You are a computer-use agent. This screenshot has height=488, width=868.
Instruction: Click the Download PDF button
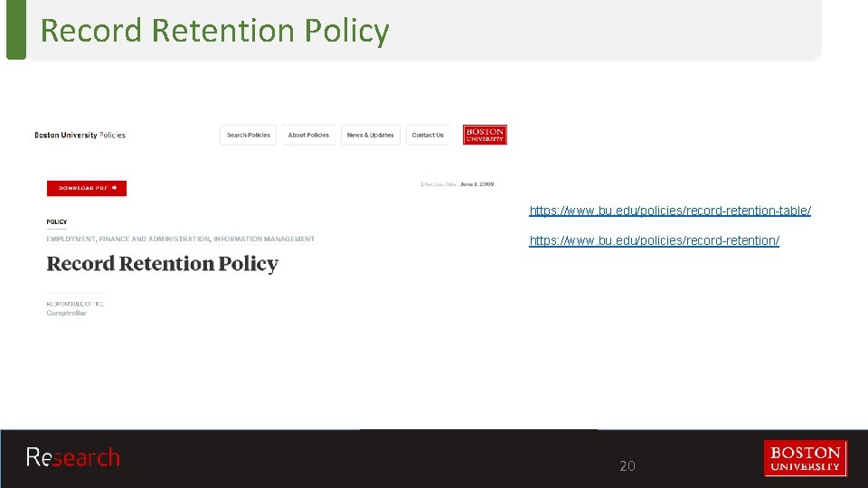pos(87,188)
